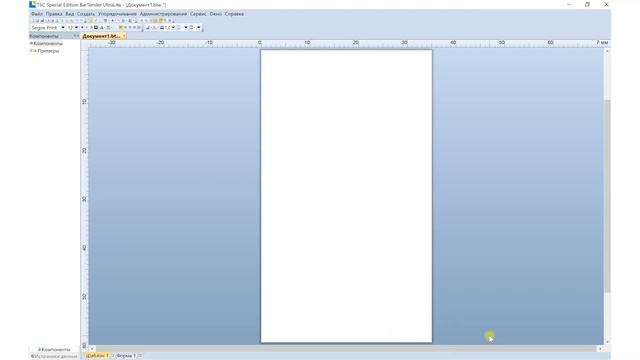This screenshot has width=640, height=360.
Task: Click the horizontal scrollbar track
Action: point(346,349)
